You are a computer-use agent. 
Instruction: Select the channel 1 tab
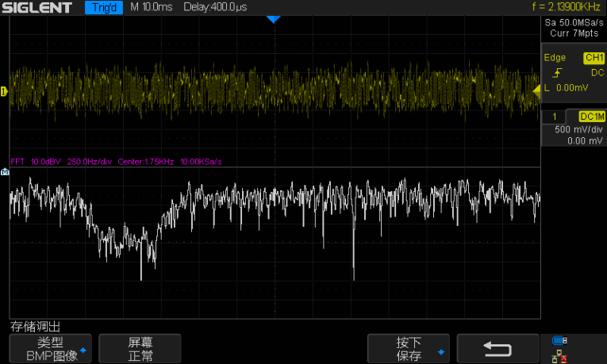point(554,117)
